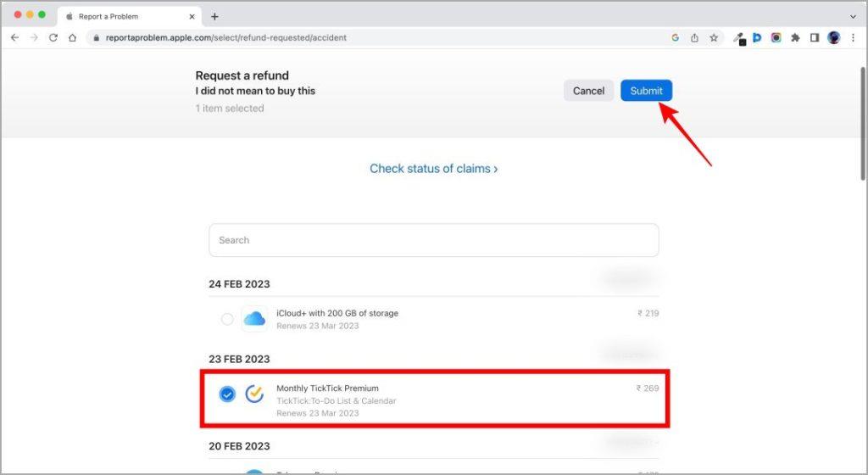
Task: Click the iCloud app icon
Action: (254, 319)
